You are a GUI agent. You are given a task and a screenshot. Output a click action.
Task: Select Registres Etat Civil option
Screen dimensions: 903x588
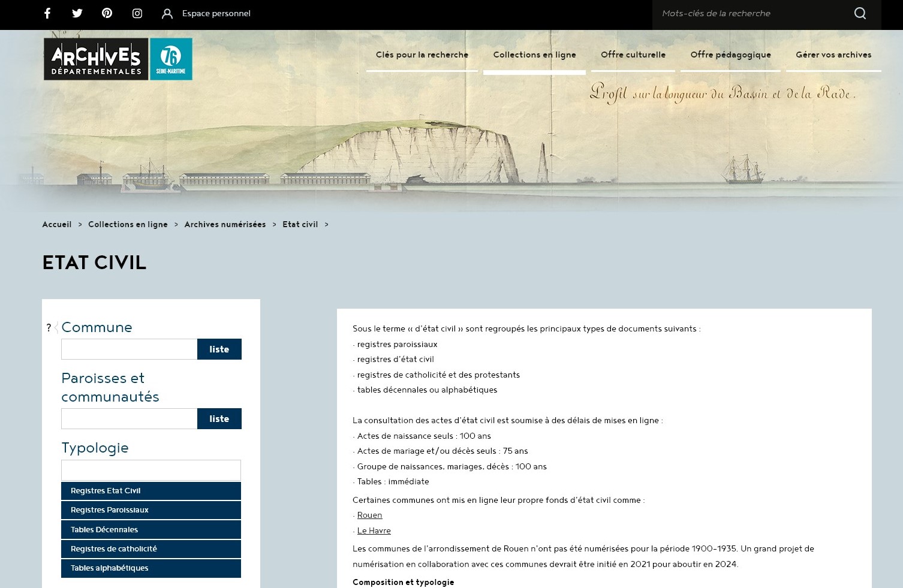pyautogui.click(x=151, y=491)
